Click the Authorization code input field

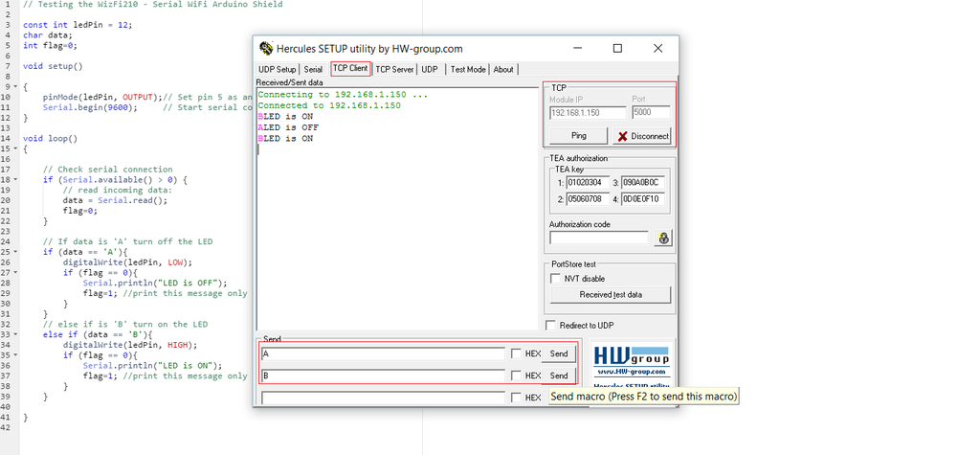pos(599,238)
